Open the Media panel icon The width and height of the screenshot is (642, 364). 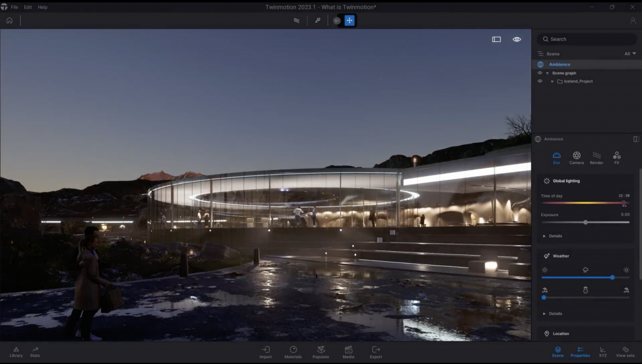348,351
